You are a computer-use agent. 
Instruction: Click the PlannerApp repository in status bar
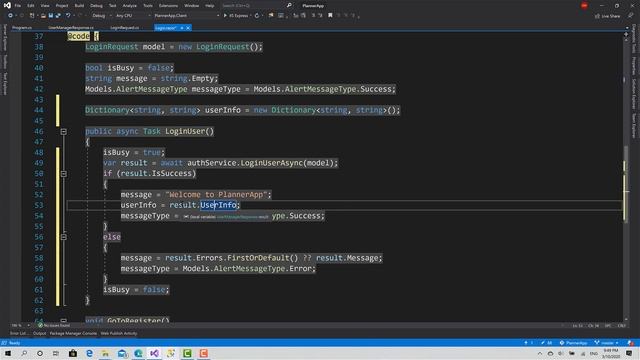tap(573, 343)
